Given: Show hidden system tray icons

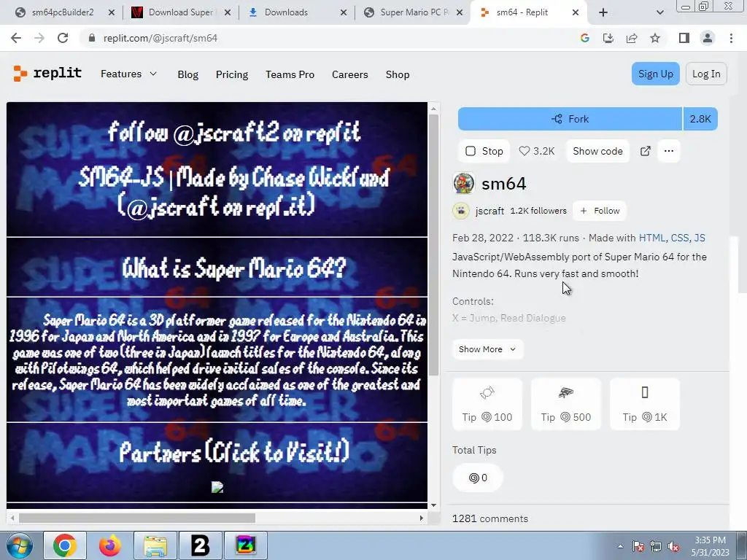Looking at the screenshot, I should [620, 546].
